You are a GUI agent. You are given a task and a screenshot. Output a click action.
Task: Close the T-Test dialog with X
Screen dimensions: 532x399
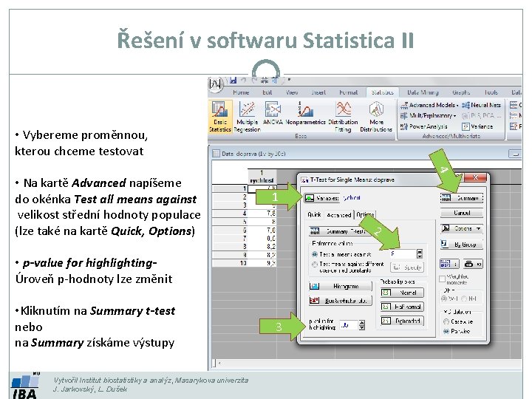(475, 177)
